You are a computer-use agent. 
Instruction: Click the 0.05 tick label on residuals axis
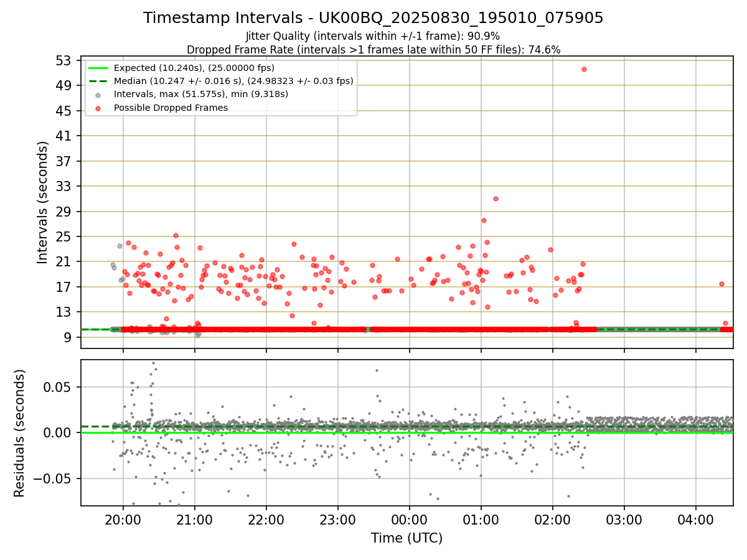click(57, 387)
